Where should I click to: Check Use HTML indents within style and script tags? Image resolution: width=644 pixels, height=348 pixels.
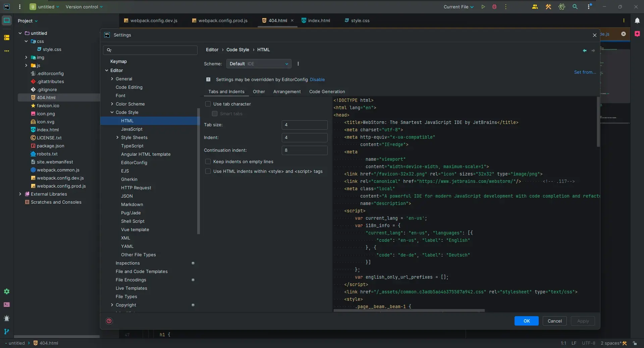coord(208,171)
